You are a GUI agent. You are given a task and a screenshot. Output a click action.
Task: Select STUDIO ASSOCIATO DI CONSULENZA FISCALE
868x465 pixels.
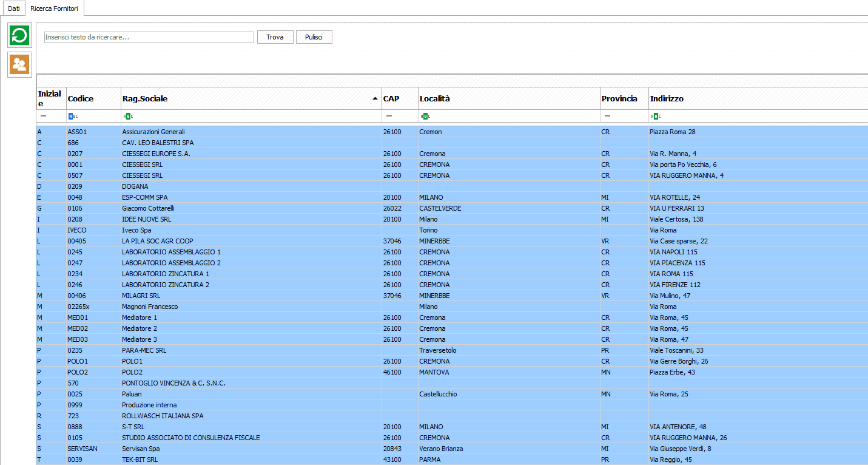coord(452,438)
